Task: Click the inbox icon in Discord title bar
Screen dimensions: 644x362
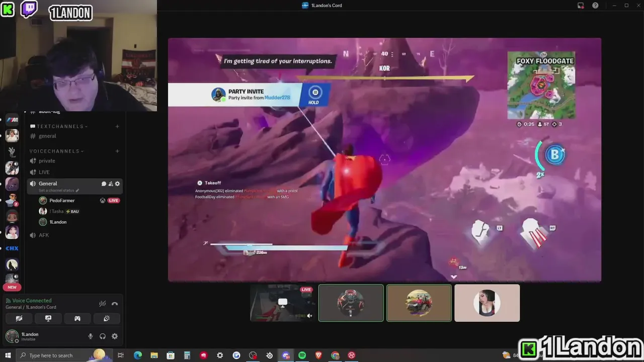Action: 581,6
